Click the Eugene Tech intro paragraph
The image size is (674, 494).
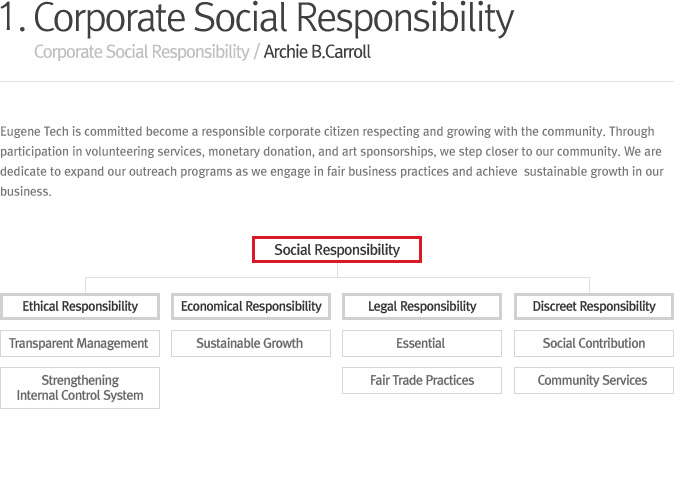coord(332,161)
